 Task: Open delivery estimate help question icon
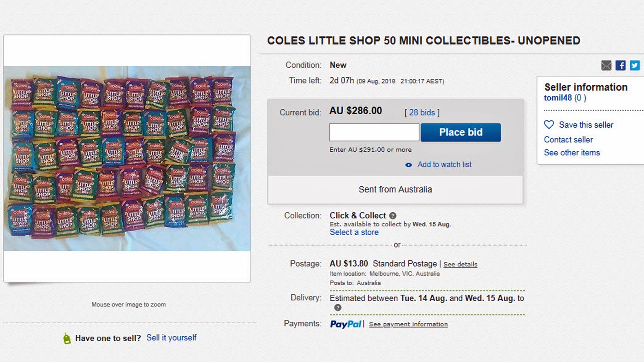point(338,308)
